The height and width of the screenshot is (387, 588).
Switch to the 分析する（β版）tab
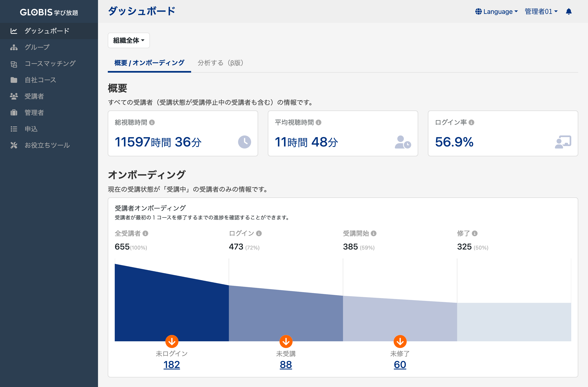tap(221, 63)
